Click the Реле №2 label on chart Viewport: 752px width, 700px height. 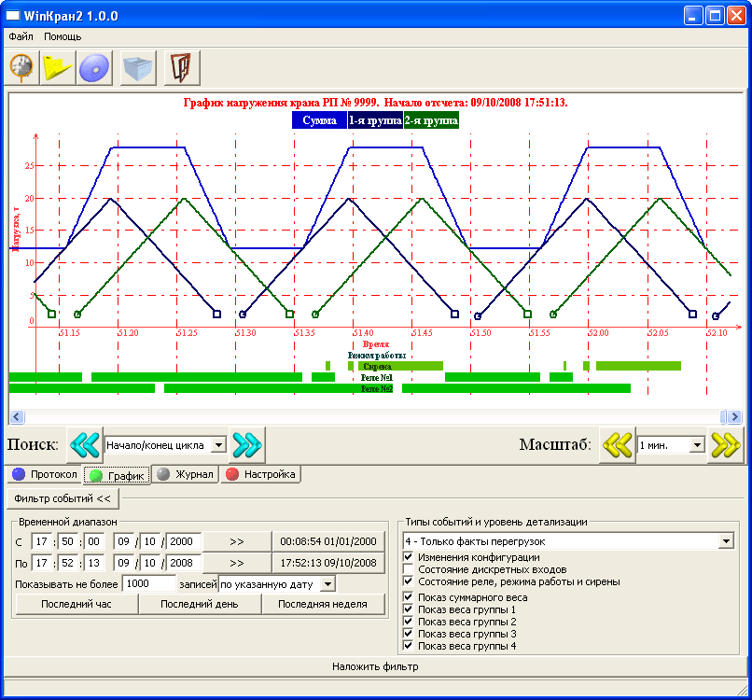pos(377,388)
